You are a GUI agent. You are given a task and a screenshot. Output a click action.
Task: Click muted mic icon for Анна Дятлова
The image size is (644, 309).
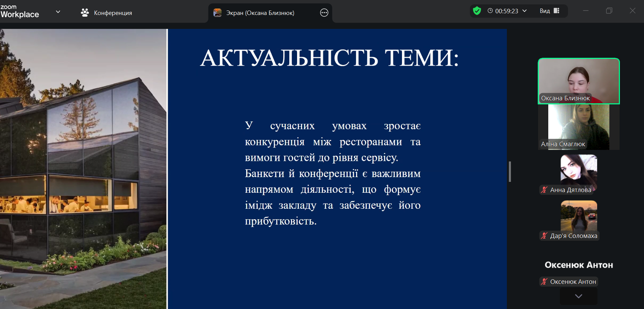(x=544, y=190)
